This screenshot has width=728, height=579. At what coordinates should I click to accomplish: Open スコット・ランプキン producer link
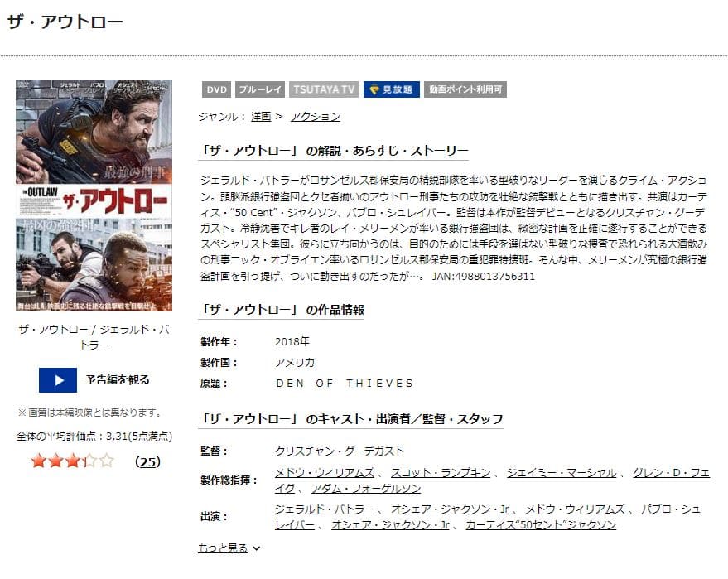coord(441,473)
